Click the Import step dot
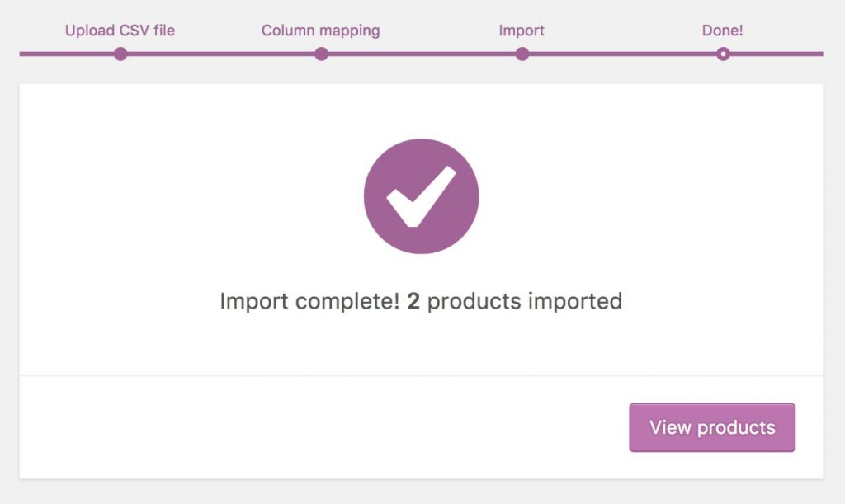 pos(522,54)
